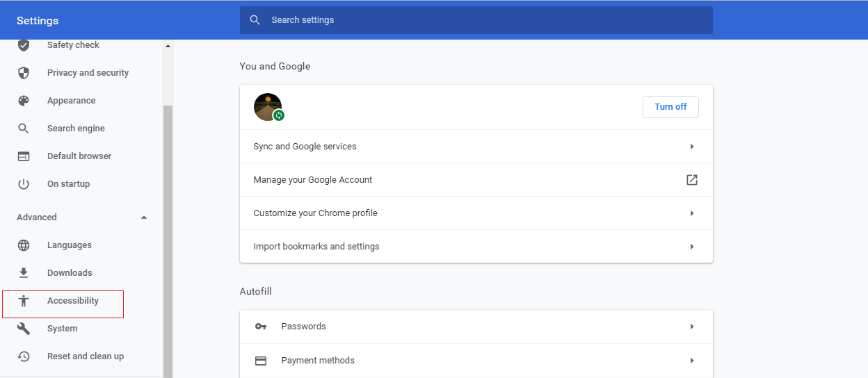
Task: Open Import bookmarks and settings
Action: pyautogui.click(x=476, y=247)
